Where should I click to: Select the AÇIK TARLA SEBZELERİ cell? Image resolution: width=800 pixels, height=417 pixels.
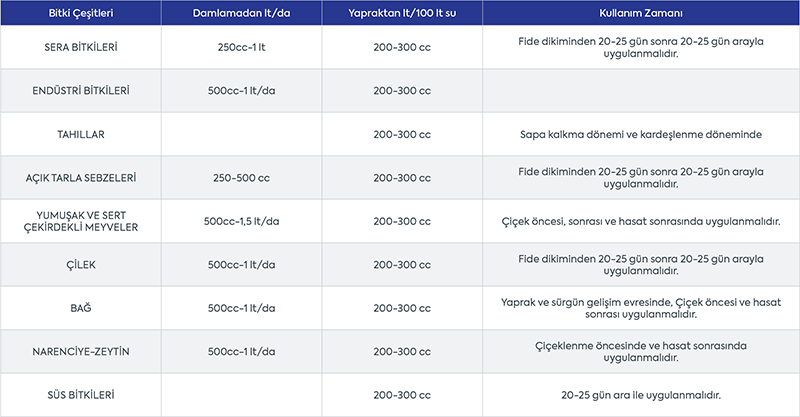coord(80,178)
